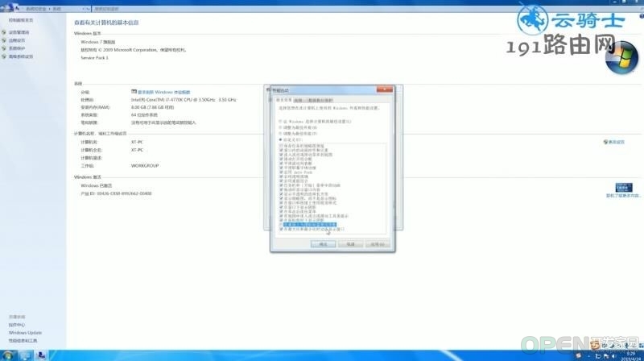Select 让 Windows 选择计算机的最佳设置 radio
This screenshot has width=644, height=361.
pos(280,122)
